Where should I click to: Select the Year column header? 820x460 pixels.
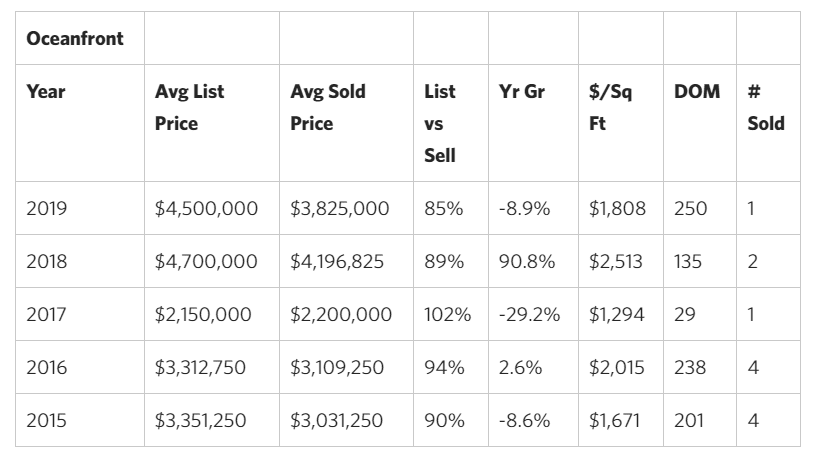tap(46, 92)
